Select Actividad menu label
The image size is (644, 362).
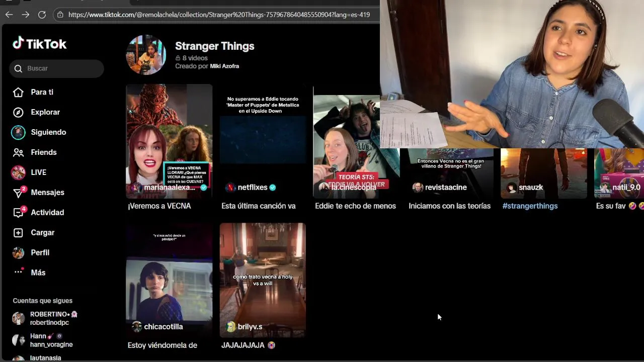coord(47,213)
